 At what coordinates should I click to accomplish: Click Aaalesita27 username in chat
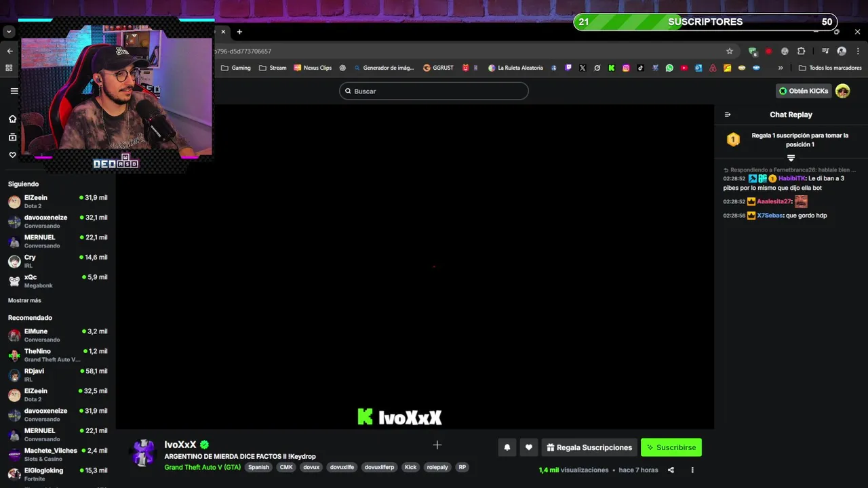coord(774,201)
